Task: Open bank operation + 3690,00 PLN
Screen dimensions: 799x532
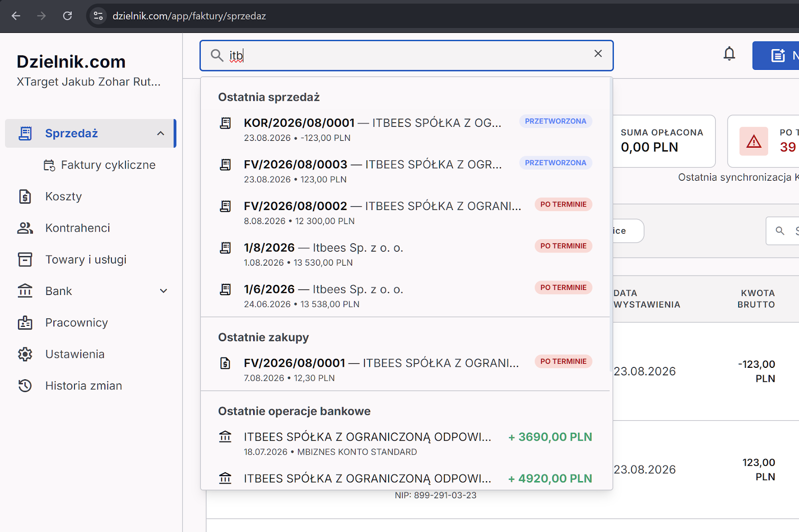Action: pos(405,444)
